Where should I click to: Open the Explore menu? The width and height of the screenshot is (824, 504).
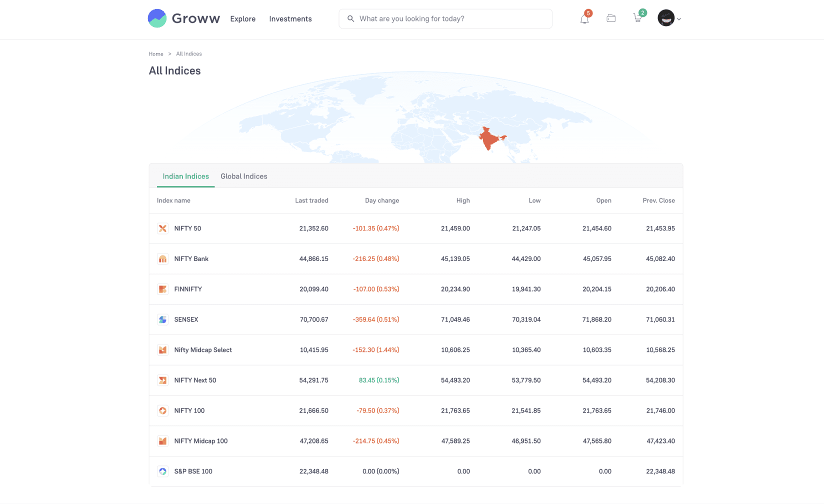(x=243, y=19)
